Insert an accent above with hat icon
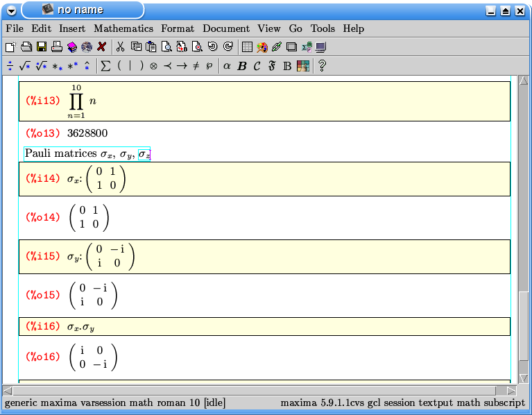 [x=87, y=65]
